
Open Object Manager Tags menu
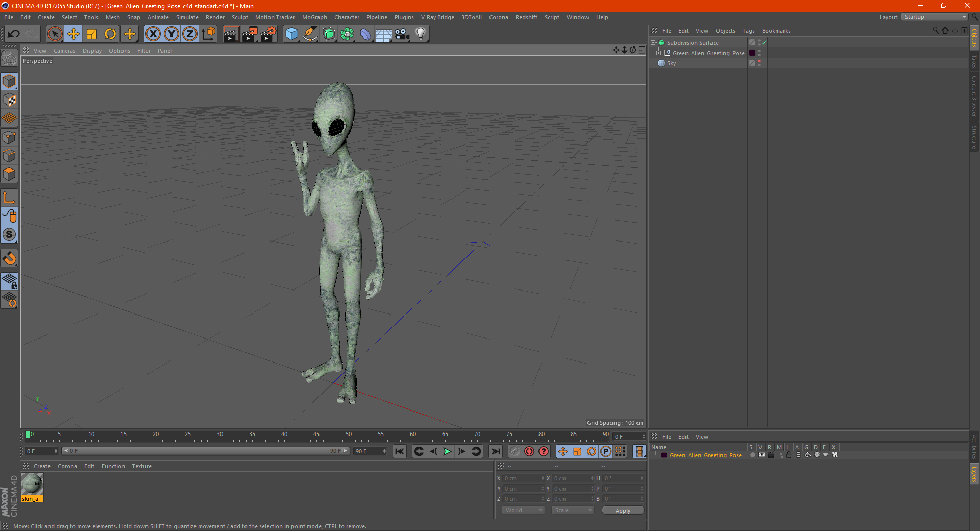[x=748, y=31]
